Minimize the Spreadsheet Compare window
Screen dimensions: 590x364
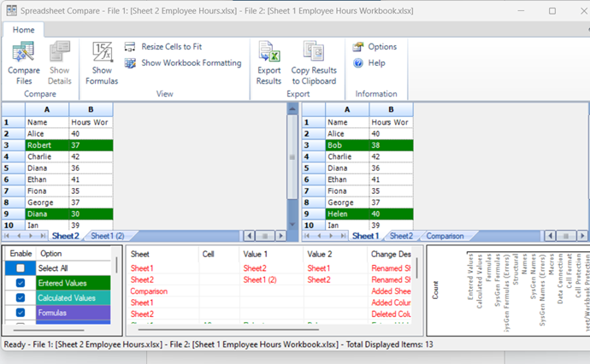click(x=521, y=11)
